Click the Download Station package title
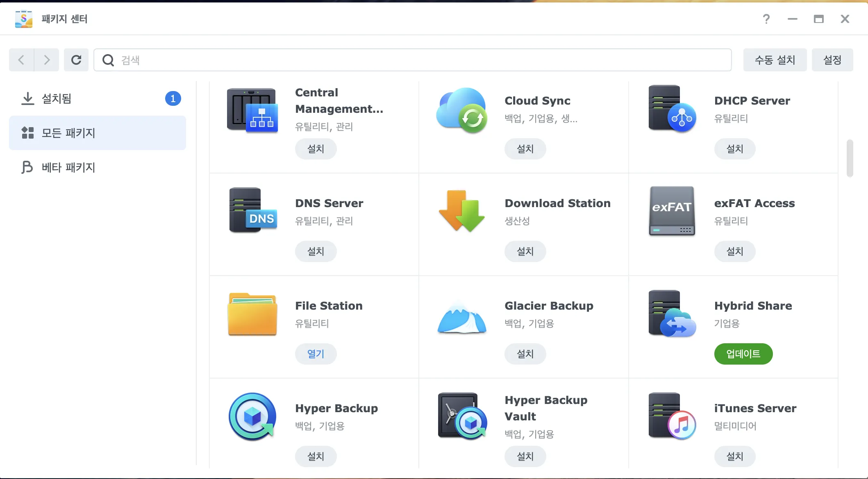Image resolution: width=868 pixels, height=479 pixels. (x=557, y=203)
